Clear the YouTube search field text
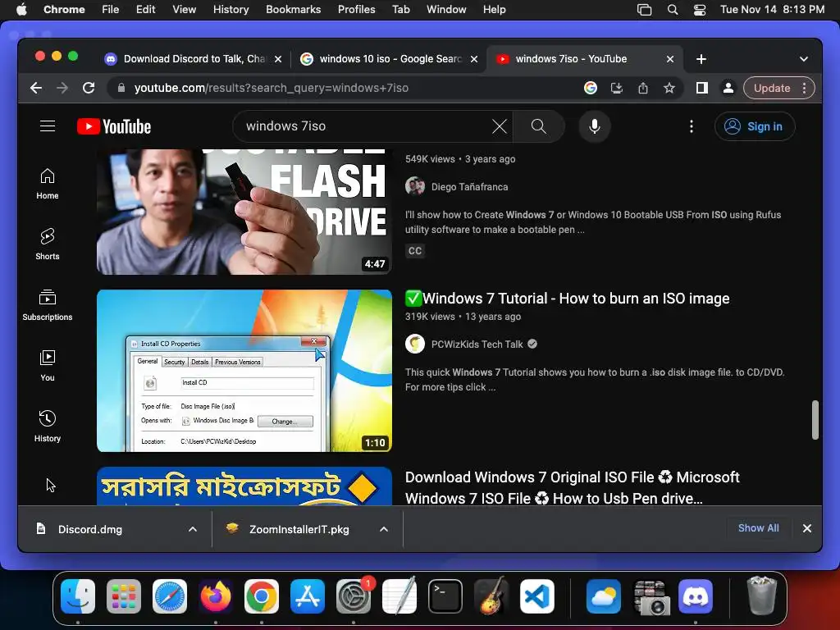This screenshot has width=840, height=630. pos(500,126)
